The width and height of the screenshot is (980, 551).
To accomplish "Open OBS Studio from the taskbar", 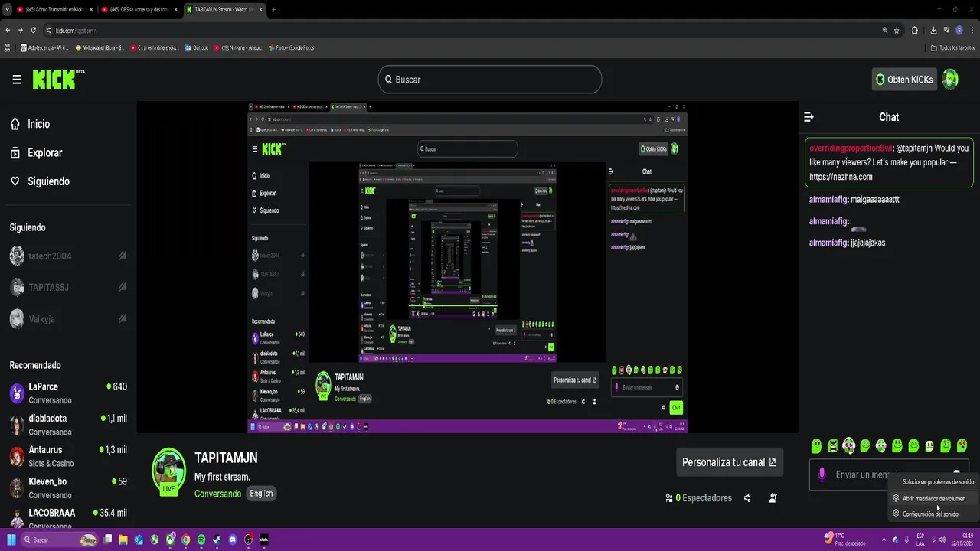I will point(249,540).
